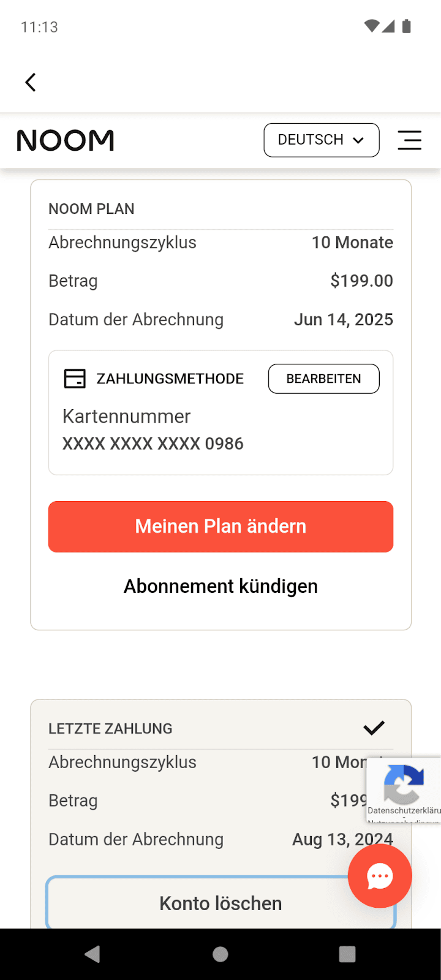Image resolution: width=441 pixels, height=980 pixels.
Task: Click the reCAPTCHA badge icon
Action: 403,784
